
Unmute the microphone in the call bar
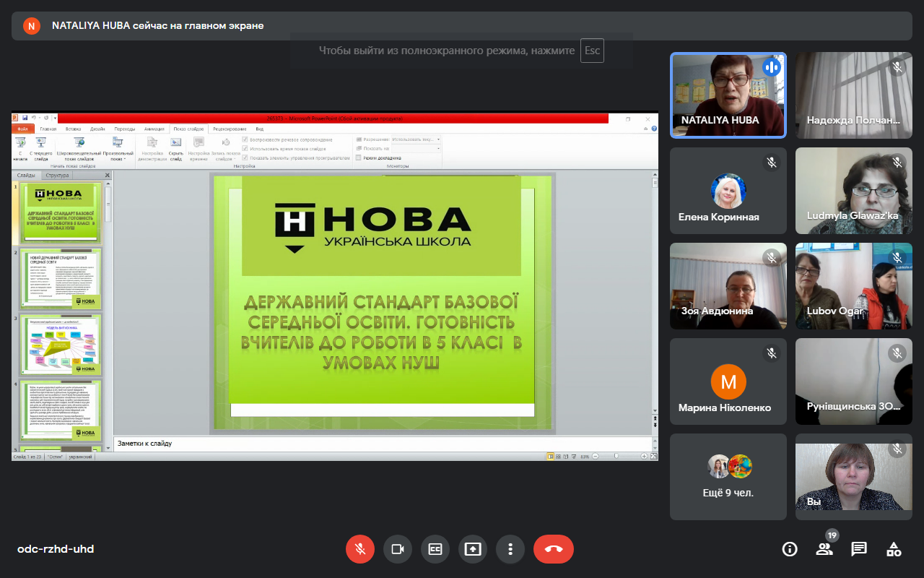[x=360, y=549]
